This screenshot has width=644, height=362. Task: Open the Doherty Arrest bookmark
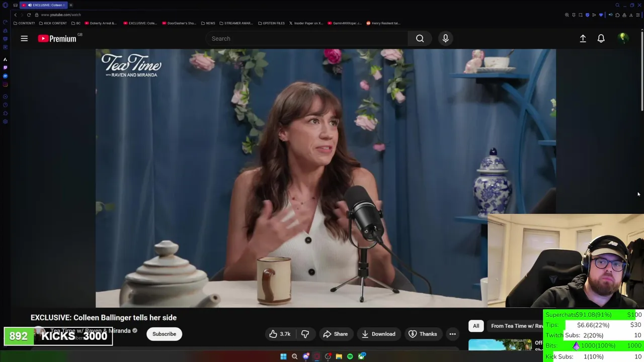101,23
